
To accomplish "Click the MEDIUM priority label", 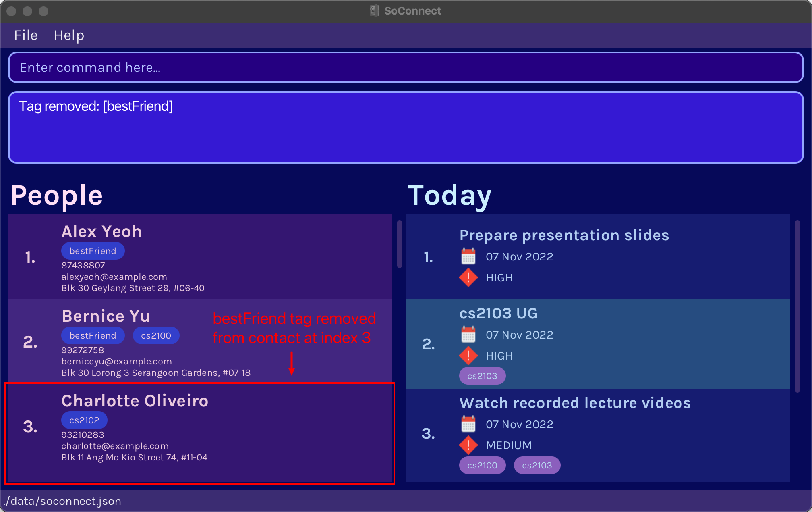I will tap(509, 445).
